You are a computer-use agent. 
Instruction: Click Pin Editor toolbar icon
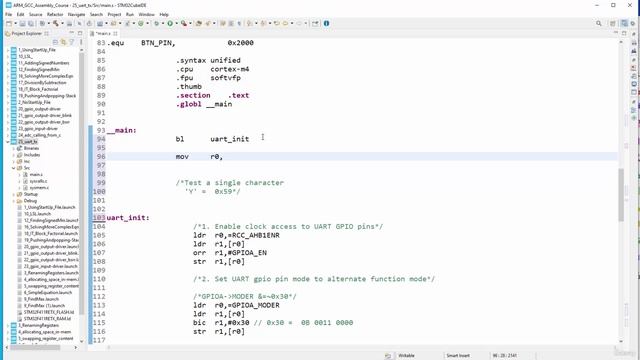point(315,24)
